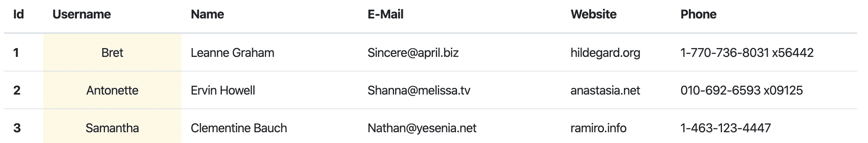Click the Antonette username cell
868x143 pixels.
(112, 90)
